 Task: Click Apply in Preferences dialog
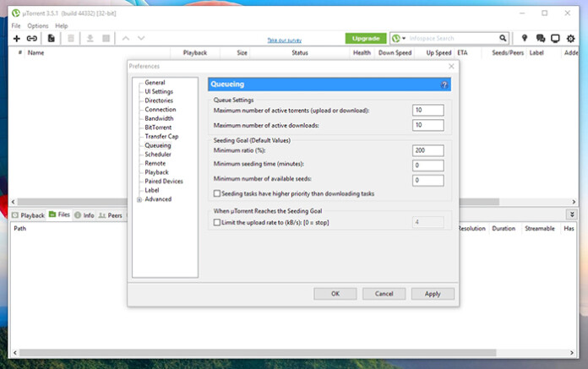[x=433, y=294]
